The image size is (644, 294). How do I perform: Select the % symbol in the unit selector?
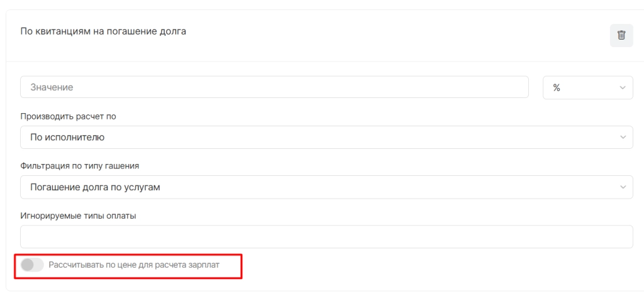click(x=557, y=88)
